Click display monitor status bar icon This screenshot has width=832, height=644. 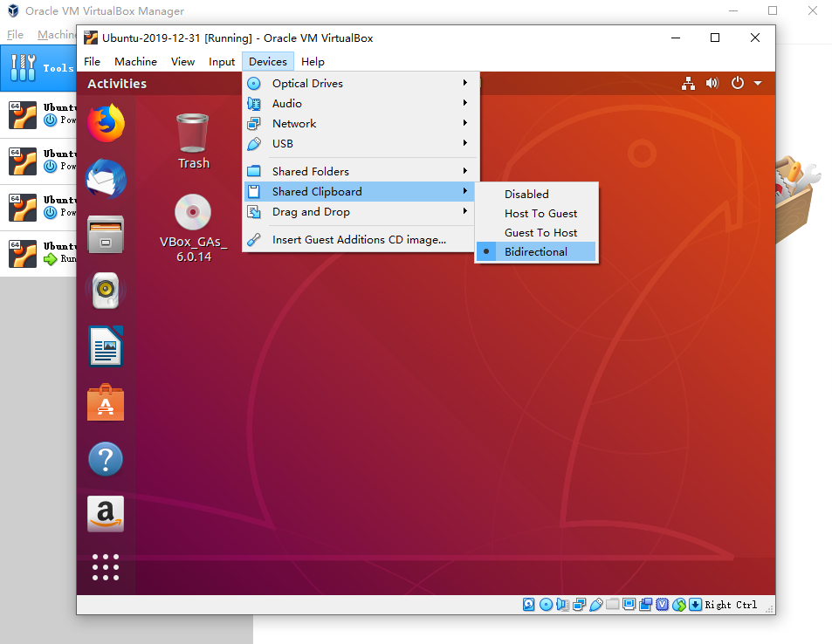[x=629, y=604]
